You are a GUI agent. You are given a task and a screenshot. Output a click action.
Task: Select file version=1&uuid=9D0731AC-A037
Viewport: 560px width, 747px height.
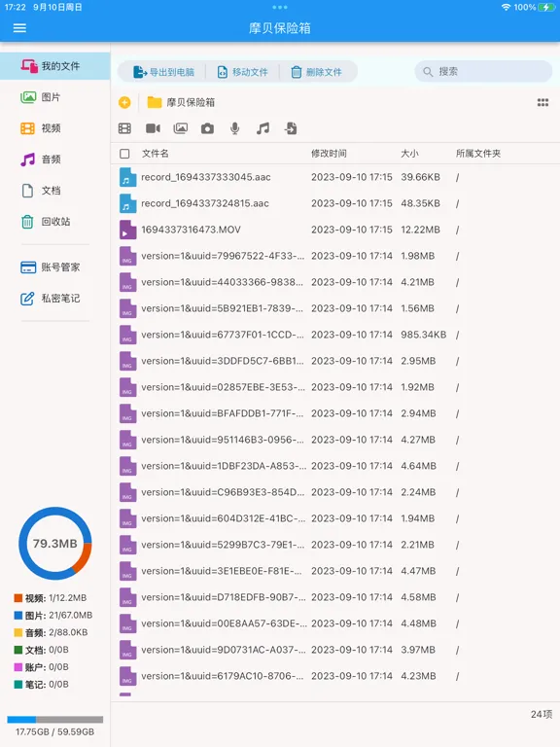pos(335,650)
